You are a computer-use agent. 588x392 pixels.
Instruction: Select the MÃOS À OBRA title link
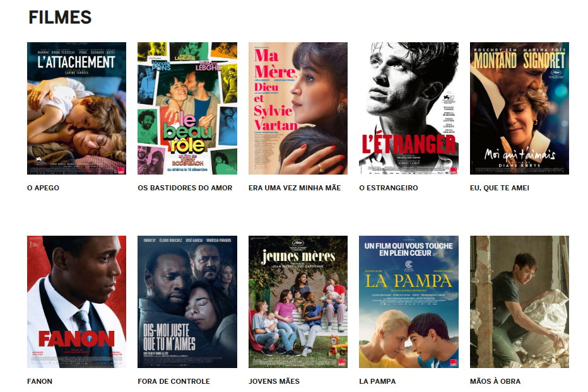(495, 381)
